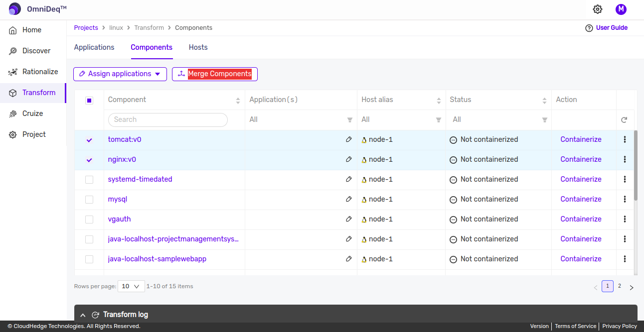Viewport: 644px width, 332px height.
Task: Click Merge Components button
Action: point(215,74)
